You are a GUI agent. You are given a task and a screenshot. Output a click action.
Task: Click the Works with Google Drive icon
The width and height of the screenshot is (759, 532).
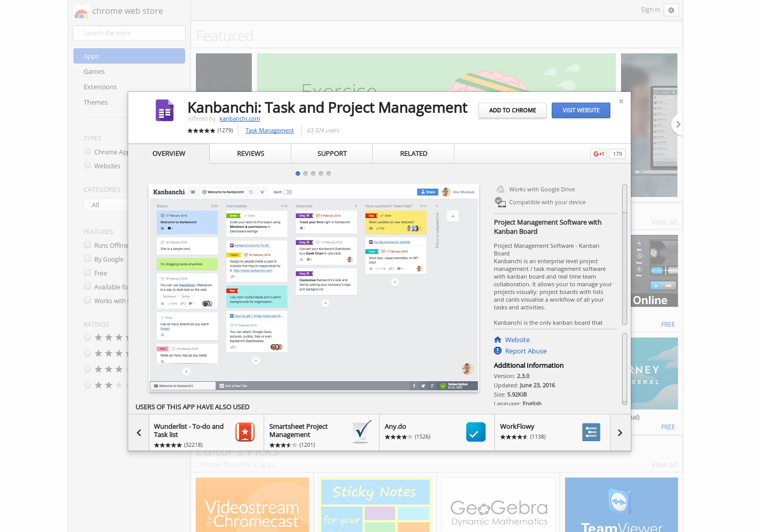pyautogui.click(x=500, y=189)
